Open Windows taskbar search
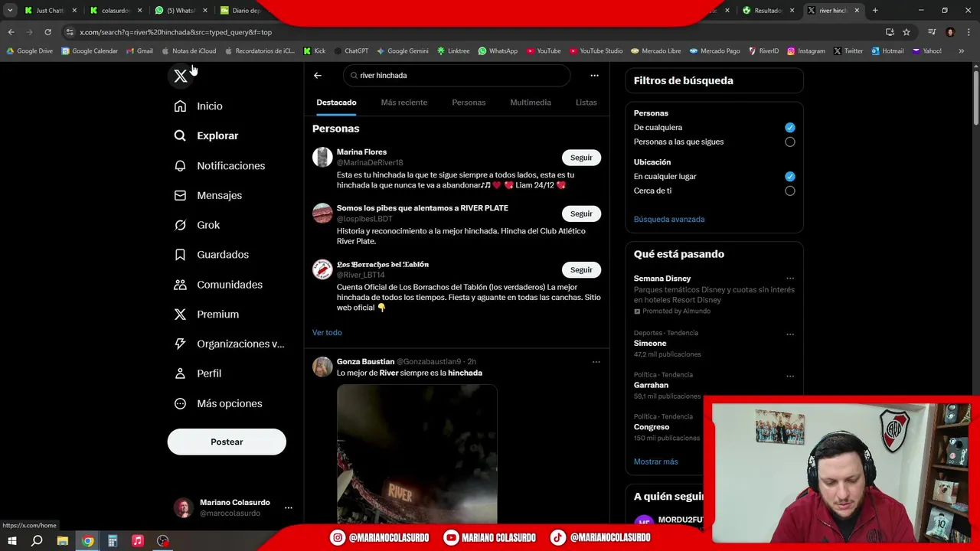This screenshot has width=980, height=551. click(x=37, y=541)
